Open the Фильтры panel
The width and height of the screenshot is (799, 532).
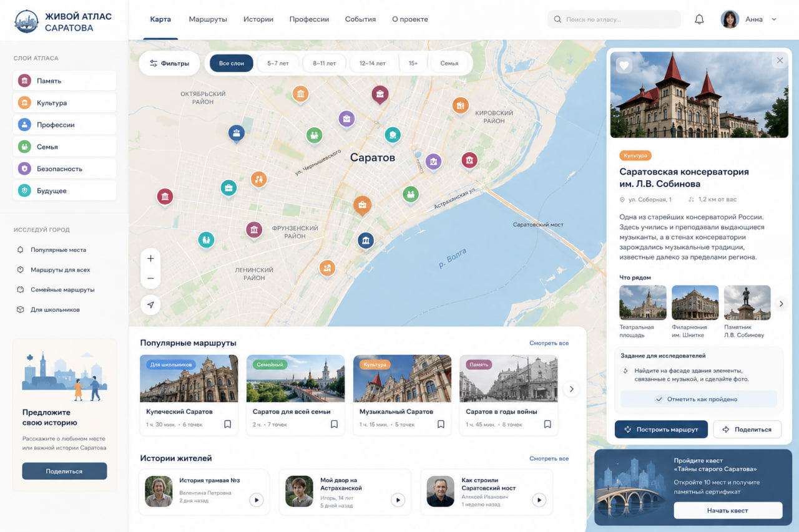click(169, 64)
